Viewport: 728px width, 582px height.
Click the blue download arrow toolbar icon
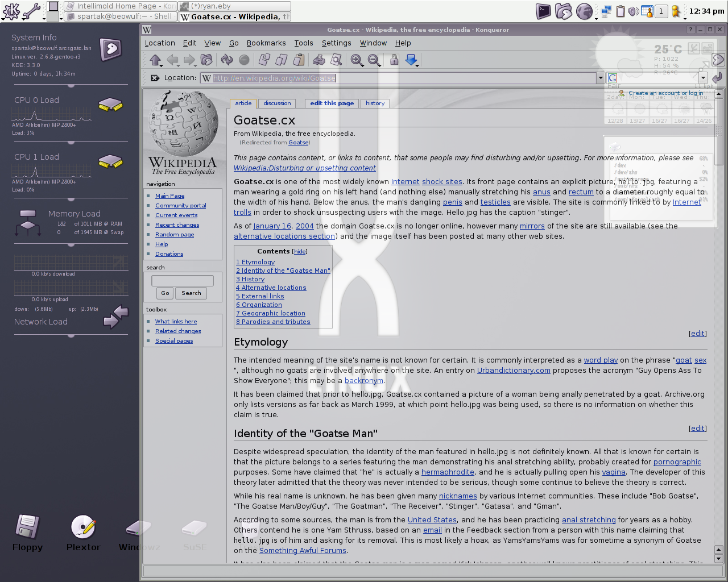411,60
